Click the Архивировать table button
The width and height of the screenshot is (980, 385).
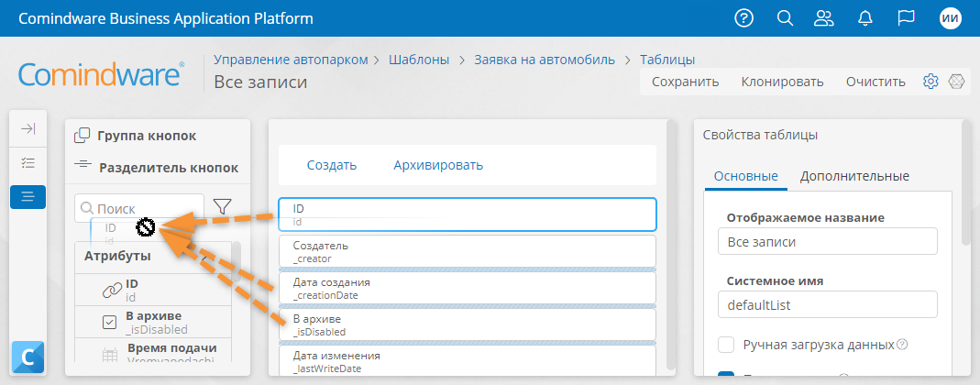(438, 165)
